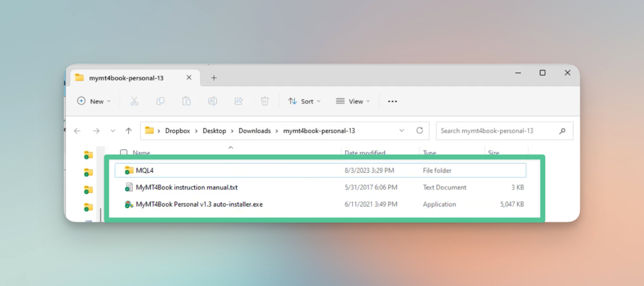Open the View dropdown menu

pyautogui.click(x=353, y=101)
